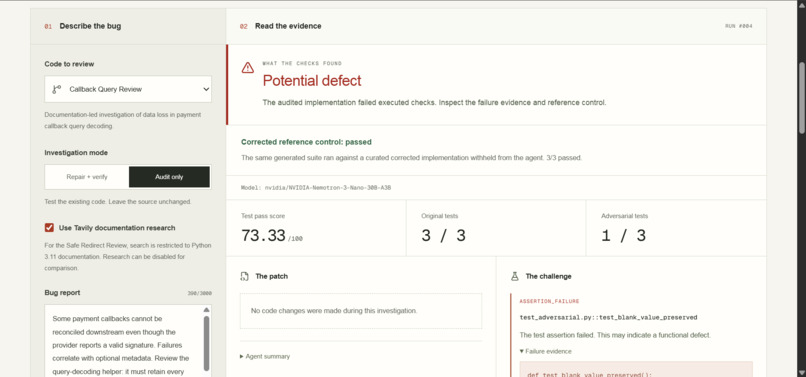Toggle Use Tavily documentation research checkbox
This screenshot has height=377, width=806.
pyautogui.click(x=49, y=228)
